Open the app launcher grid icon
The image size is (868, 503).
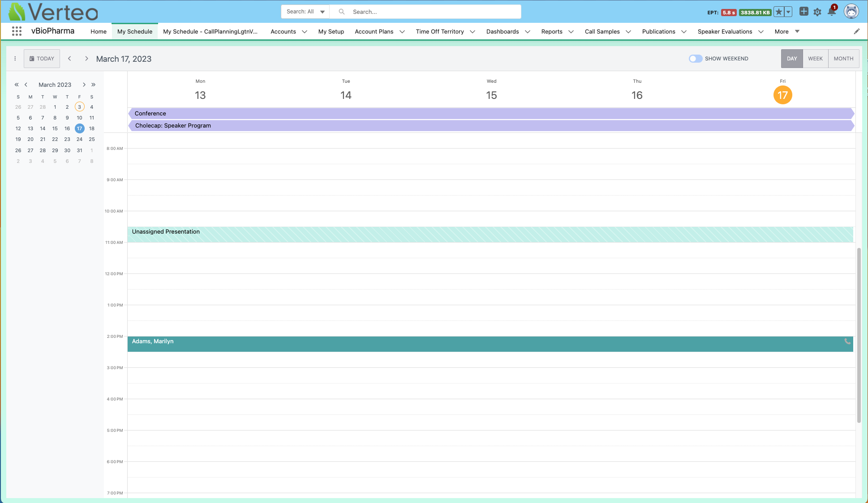(17, 31)
